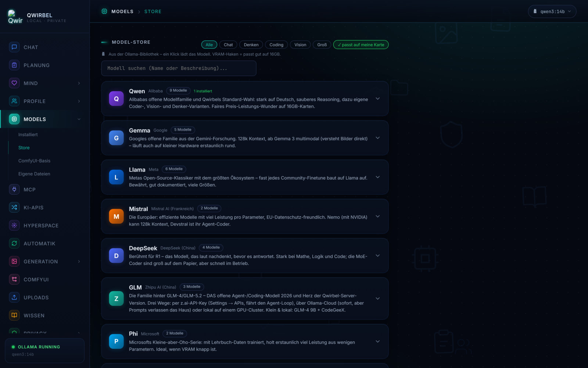The image size is (588, 368).
Task: Expand the Llama model family card
Action: [378, 177]
